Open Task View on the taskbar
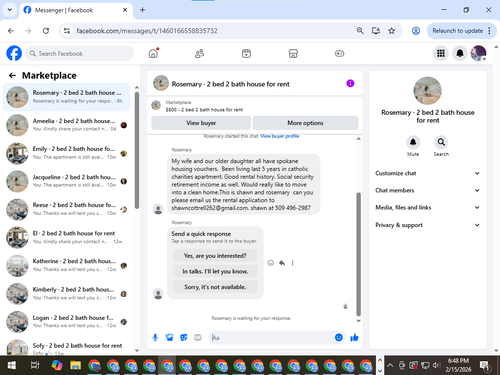Image resolution: width=500 pixels, height=375 pixels. [x=35, y=366]
